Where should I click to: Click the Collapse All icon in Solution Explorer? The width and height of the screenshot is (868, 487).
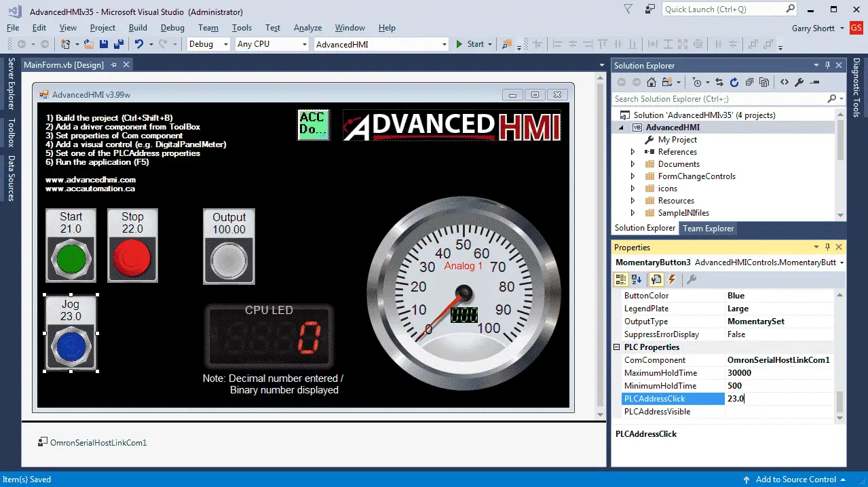749,82
